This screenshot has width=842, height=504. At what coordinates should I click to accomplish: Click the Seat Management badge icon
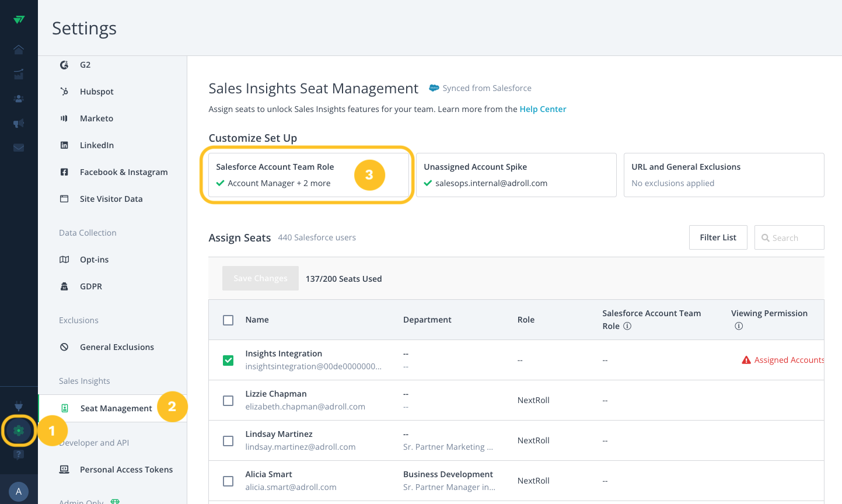click(65, 408)
